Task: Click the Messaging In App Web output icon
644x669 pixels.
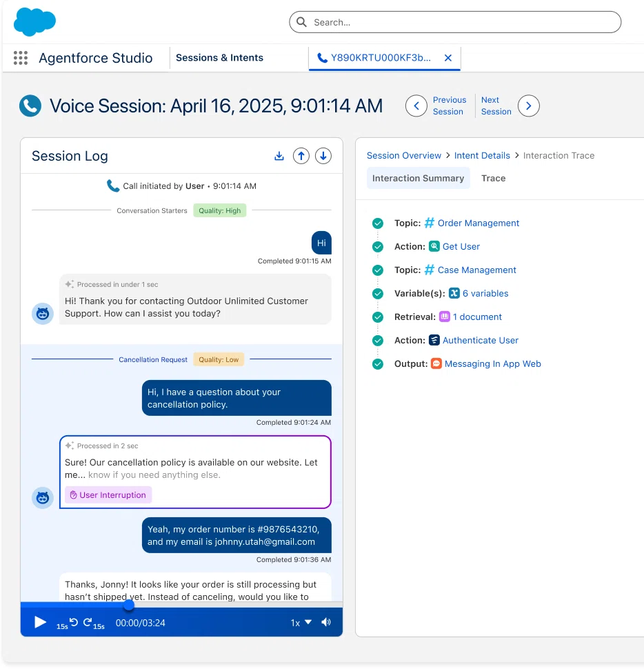Action: pyautogui.click(x=436, y=363)
